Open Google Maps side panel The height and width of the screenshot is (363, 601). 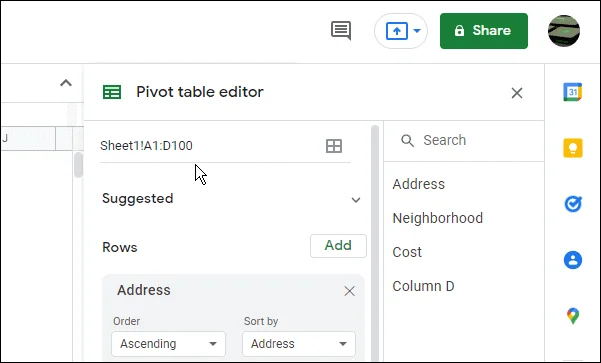coord(573,316)
